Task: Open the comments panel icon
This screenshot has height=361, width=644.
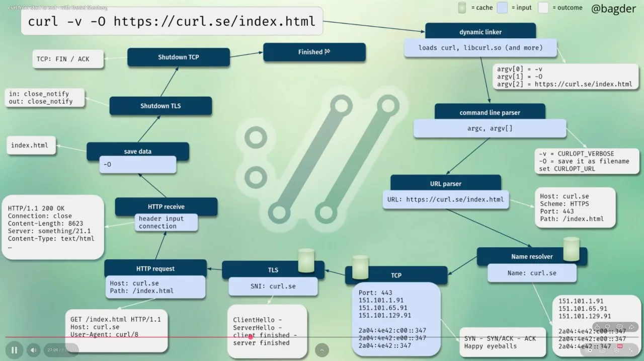Action: [x=620, y=327]
